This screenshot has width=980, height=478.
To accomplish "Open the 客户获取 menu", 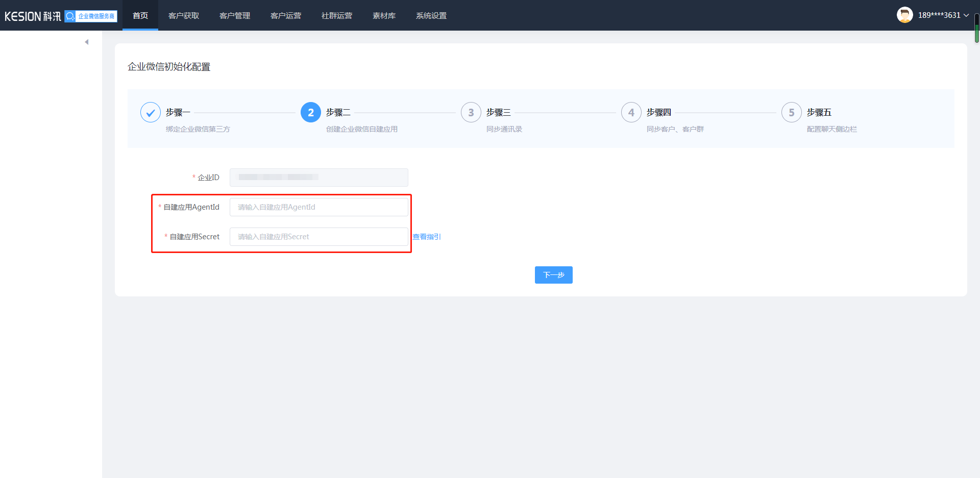I will point(184,16).
